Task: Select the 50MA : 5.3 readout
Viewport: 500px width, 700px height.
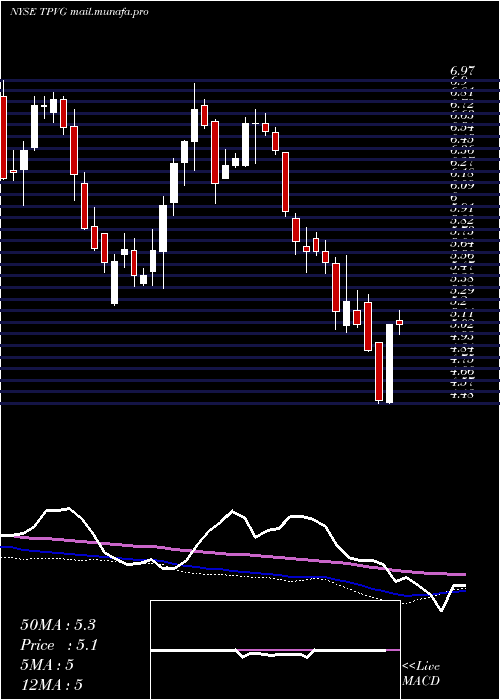Action: point(58,625)
